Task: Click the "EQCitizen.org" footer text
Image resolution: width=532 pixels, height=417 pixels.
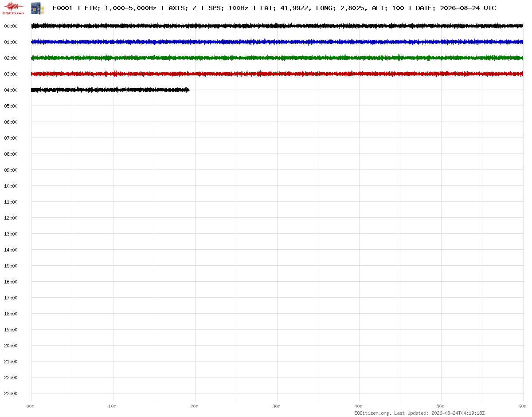Action: (372, 413)
